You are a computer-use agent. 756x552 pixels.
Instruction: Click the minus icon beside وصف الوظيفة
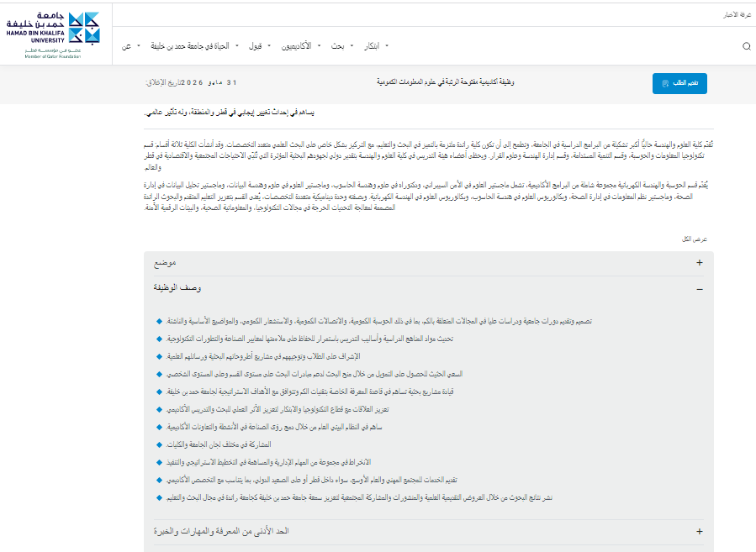pyautogui.click(x=700, y=288)
